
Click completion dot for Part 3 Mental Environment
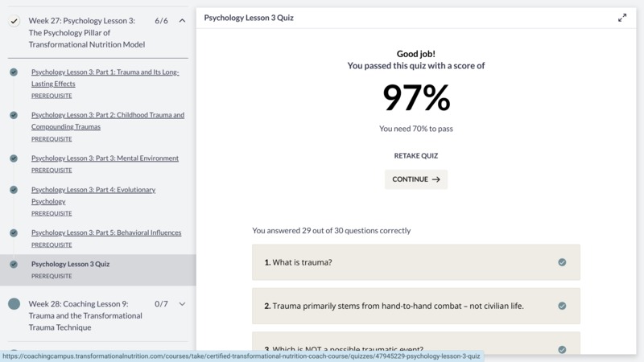pyautogui.click(x=14, y=158)
